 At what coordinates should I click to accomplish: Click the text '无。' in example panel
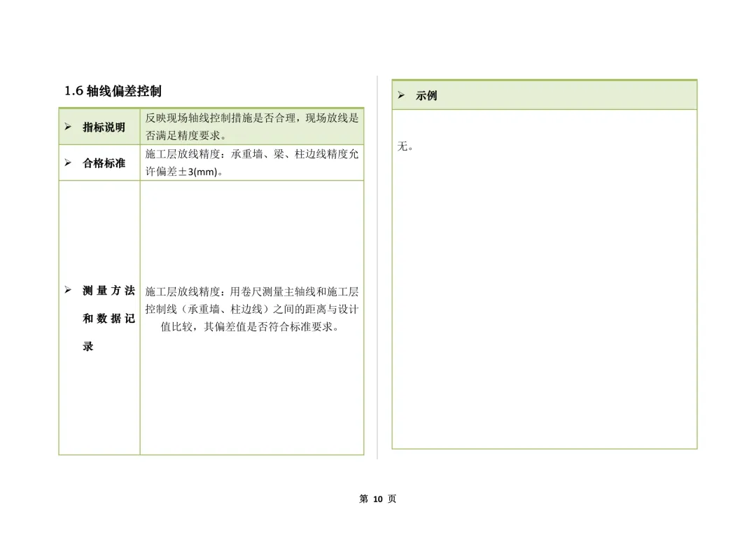(x=405, y=146)
